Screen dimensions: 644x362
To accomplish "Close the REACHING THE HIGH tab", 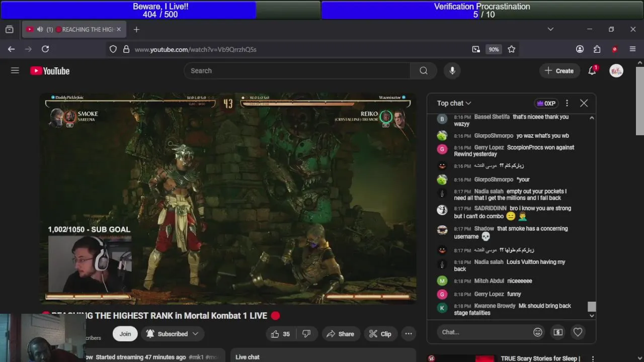I will [119, 30].
